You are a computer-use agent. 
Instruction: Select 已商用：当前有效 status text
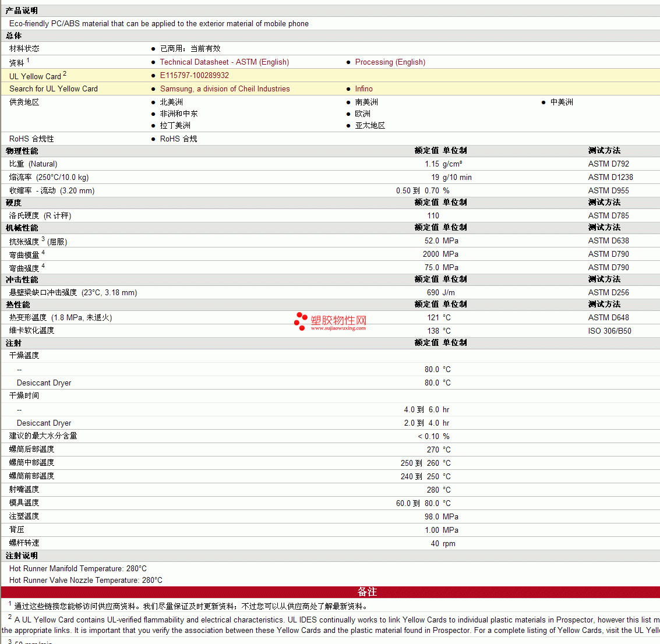(x=190, y=49)
